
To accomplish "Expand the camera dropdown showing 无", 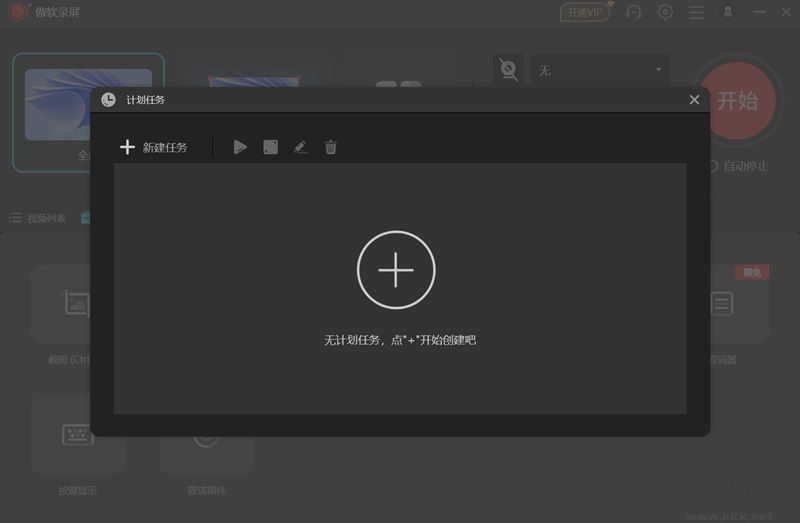I will click(600, 70).
